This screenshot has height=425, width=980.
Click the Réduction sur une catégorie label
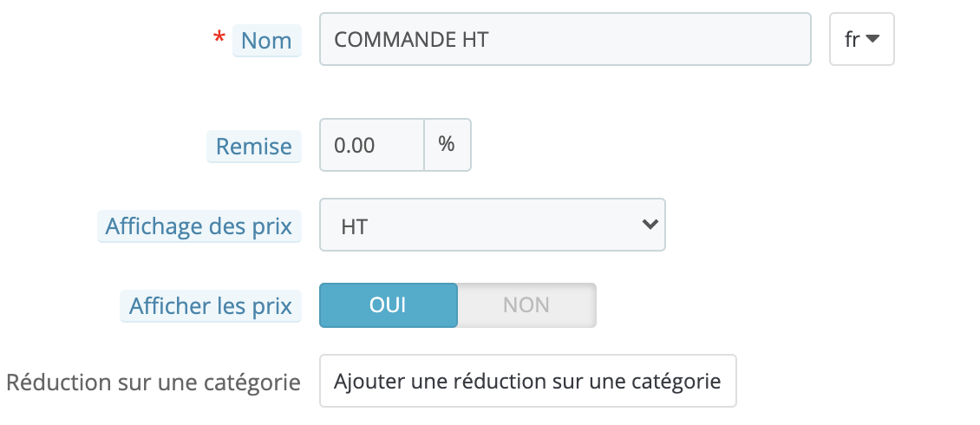coord(154,382)
